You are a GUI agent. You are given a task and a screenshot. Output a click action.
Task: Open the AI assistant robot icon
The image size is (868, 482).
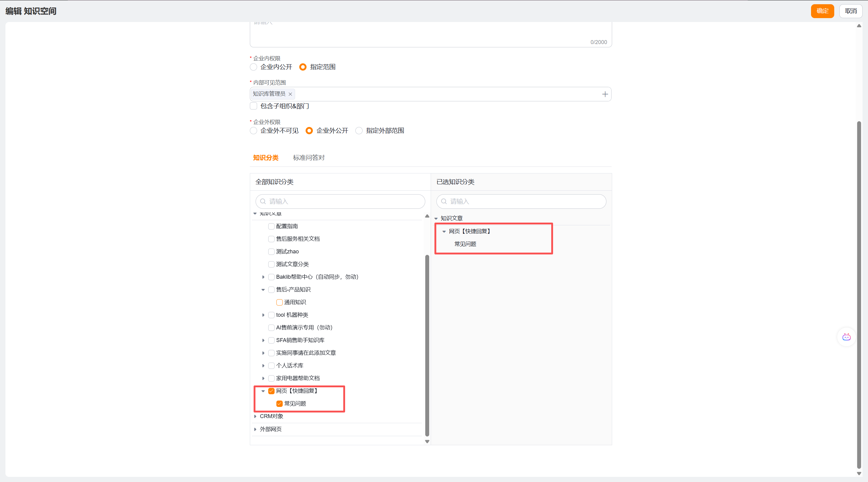(x=846, y=337)
